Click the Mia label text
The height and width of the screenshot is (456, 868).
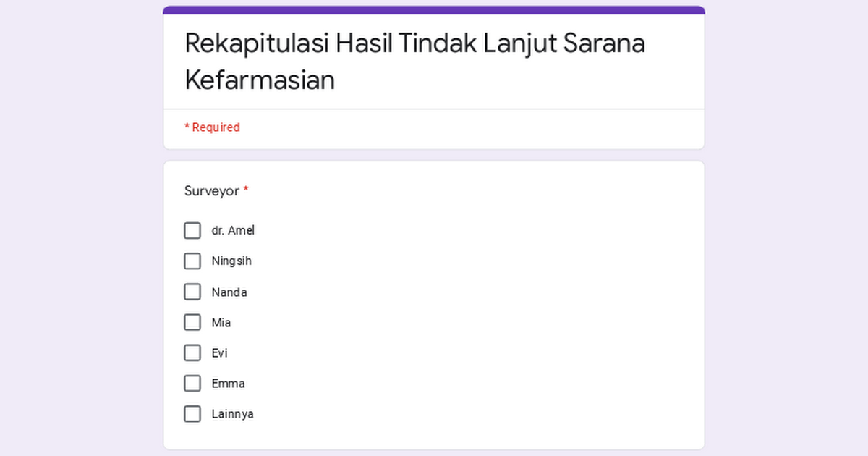221,322
